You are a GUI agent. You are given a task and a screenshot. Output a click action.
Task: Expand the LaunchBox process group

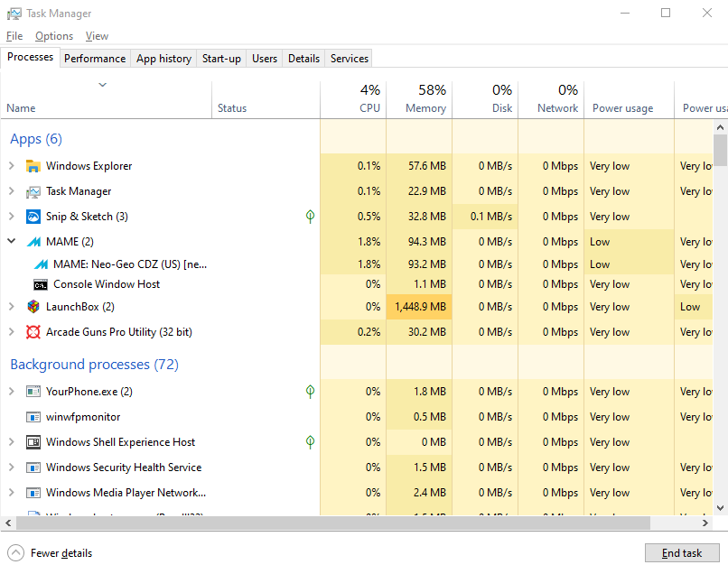[11, 307]
